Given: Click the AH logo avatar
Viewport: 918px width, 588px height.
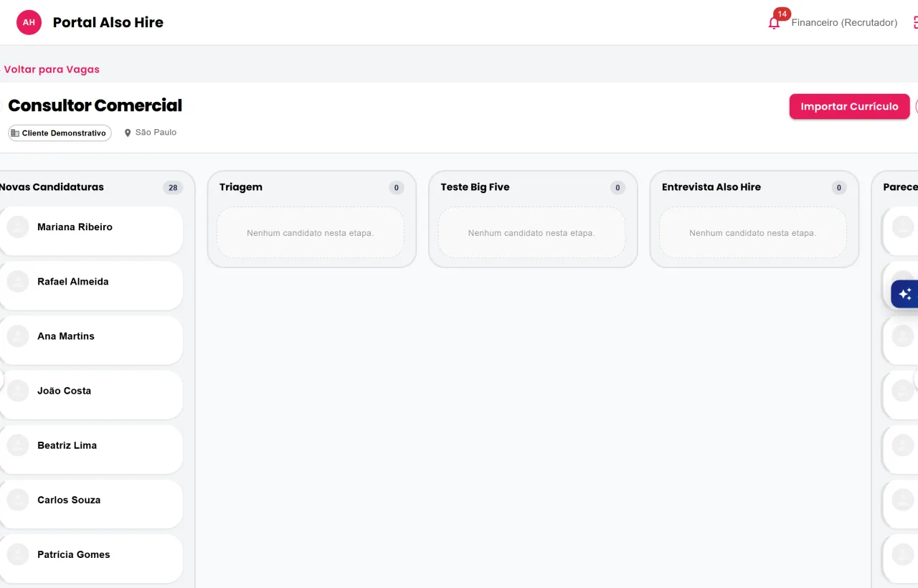Looking at the screenshot, I should (x=29, y=22).
